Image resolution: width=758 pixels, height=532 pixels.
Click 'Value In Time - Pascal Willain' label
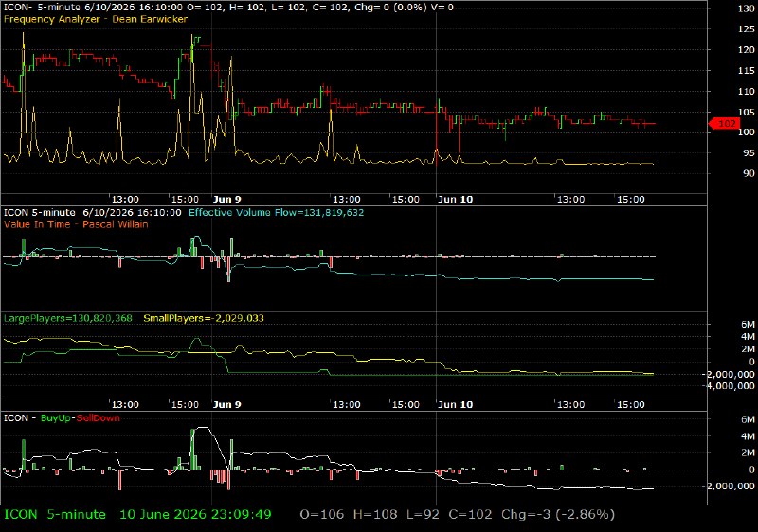(76, 224)
